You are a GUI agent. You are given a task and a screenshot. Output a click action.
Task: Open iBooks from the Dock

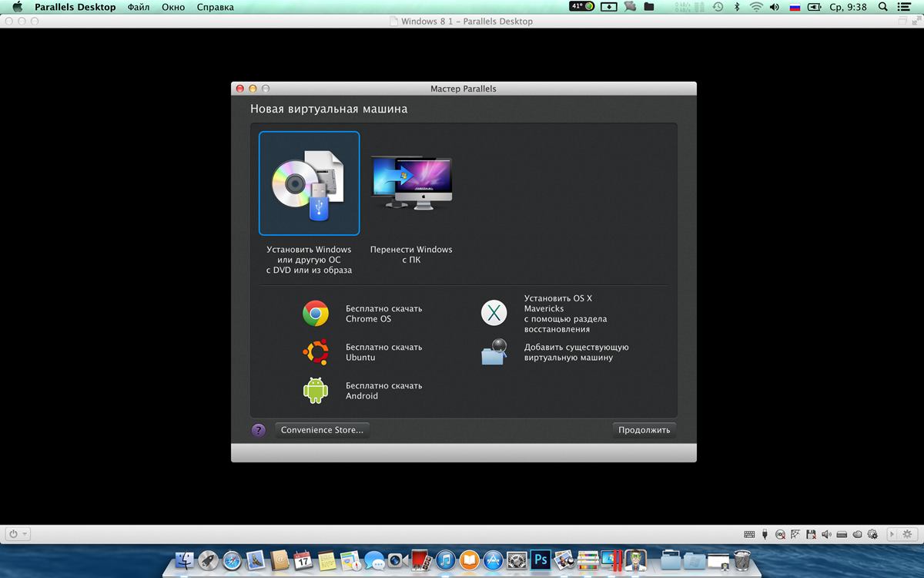point(469,560)
